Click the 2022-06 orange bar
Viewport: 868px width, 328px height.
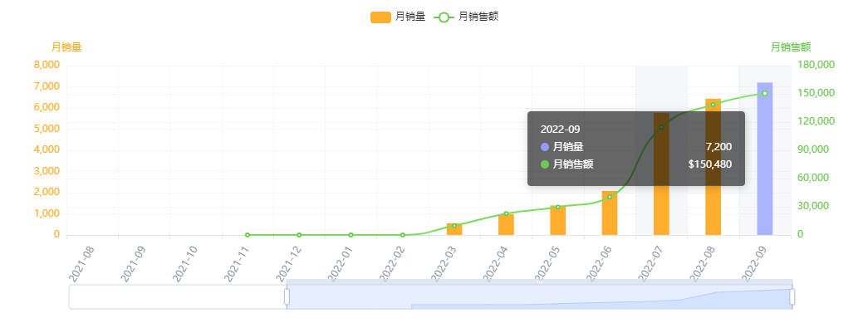coord(610,213)
